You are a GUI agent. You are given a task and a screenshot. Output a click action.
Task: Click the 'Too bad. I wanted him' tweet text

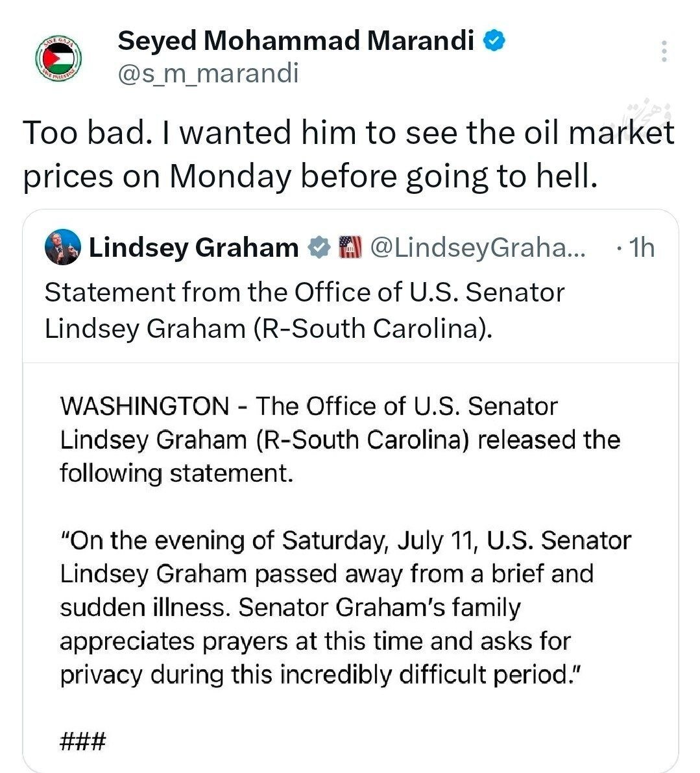coord(348,154)
